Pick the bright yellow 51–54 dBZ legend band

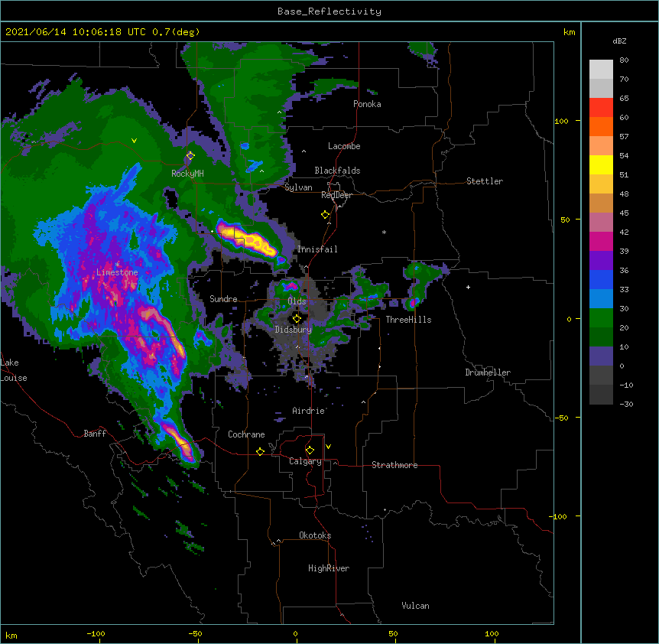[x=601, y=164]
